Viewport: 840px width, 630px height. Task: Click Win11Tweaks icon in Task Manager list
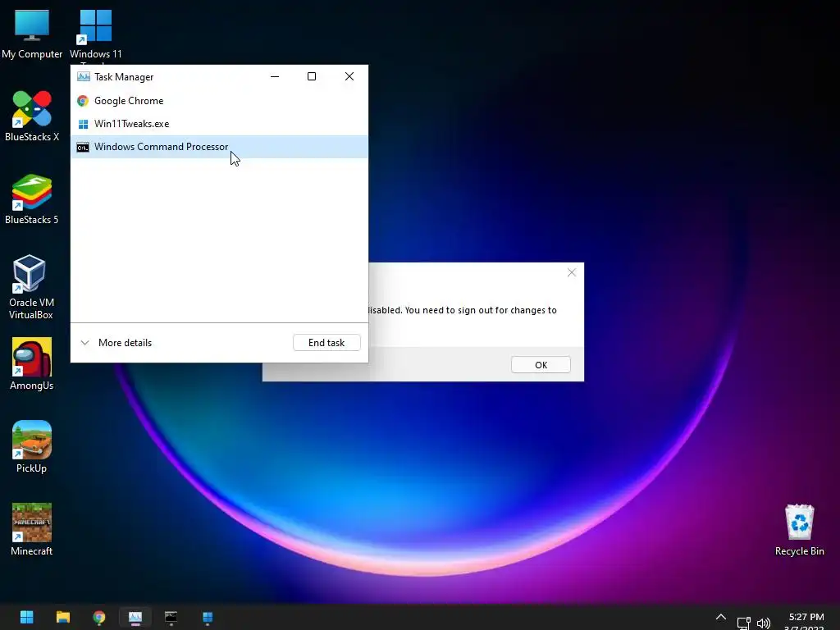[83, 125]
